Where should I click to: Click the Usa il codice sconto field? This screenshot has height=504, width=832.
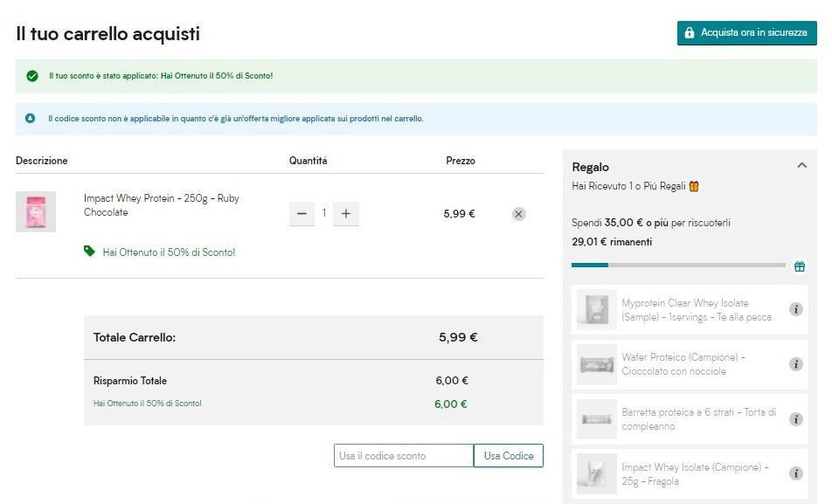[403, 456]
